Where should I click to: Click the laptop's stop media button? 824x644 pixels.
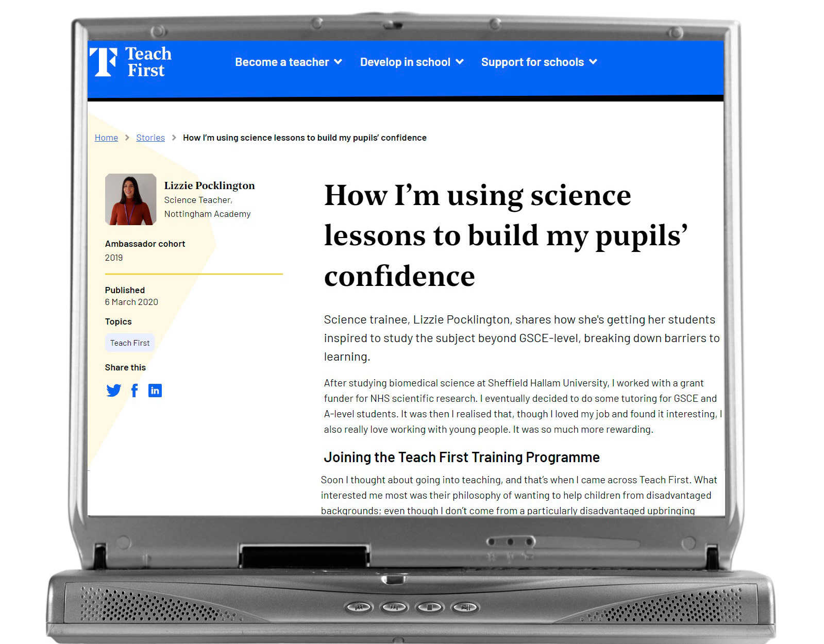click(430, 607)
